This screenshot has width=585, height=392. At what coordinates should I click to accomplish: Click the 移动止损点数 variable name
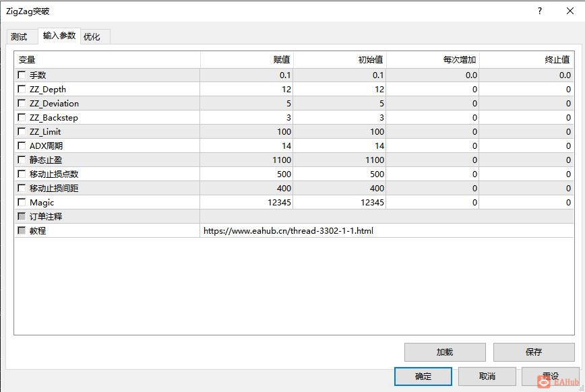54,174
